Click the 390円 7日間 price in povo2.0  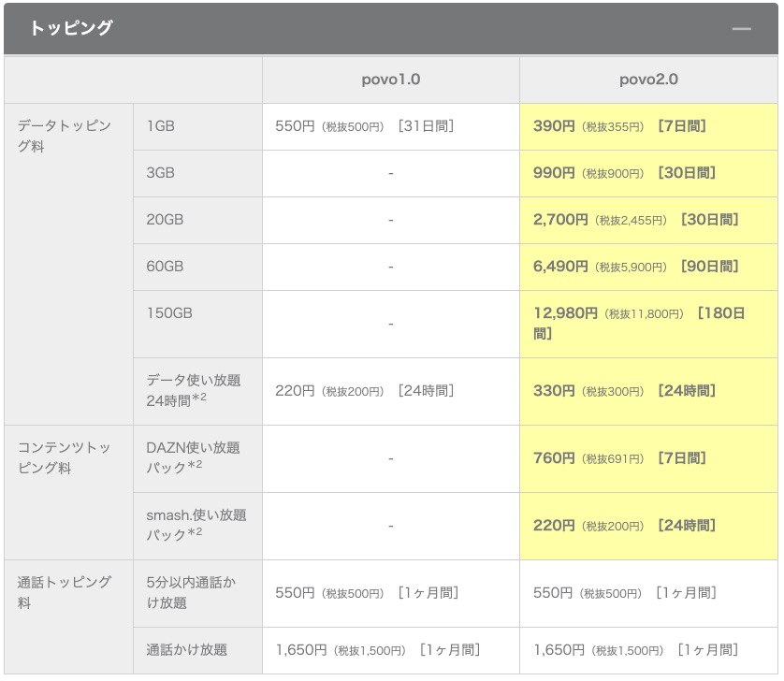(x=619, y=126)
